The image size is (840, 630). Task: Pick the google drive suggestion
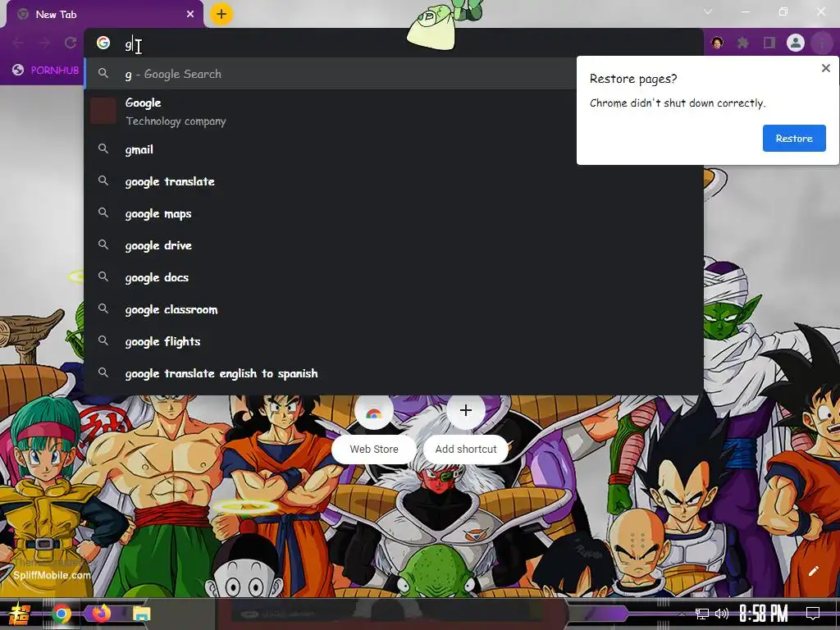pos(393,245)
